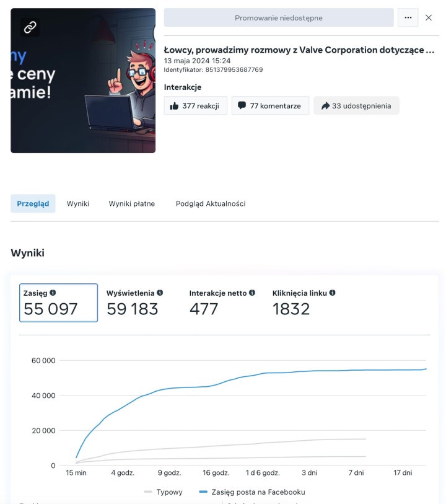Click the link icon on post thumbnail
446x504 pixels.
point(30,27)
